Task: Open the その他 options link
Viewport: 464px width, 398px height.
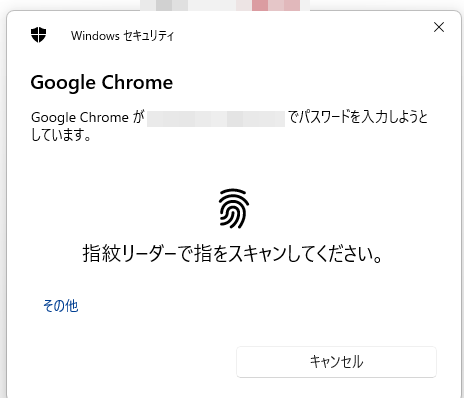Action: click(x=61, y=306)
